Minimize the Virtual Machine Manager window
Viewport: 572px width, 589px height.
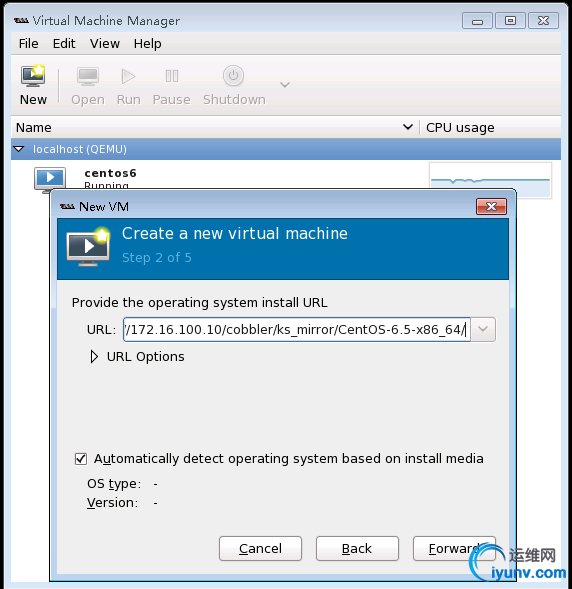point(477,21)
